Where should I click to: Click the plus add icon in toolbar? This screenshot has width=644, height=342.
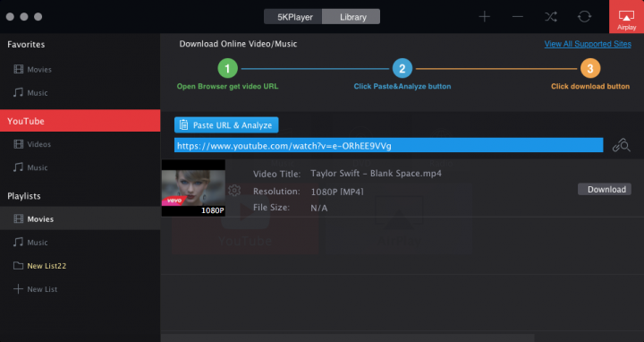tap(485, 17)
